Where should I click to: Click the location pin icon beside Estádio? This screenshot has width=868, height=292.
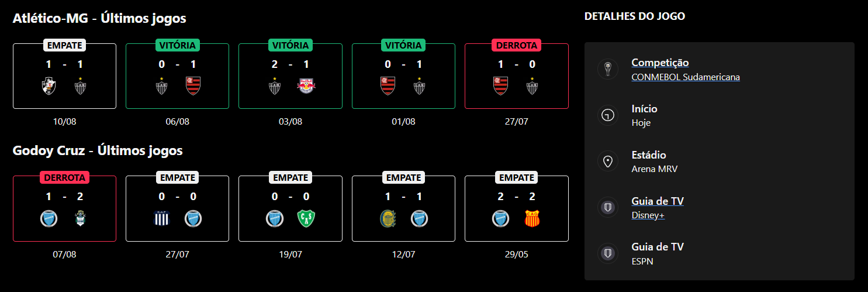608,162
